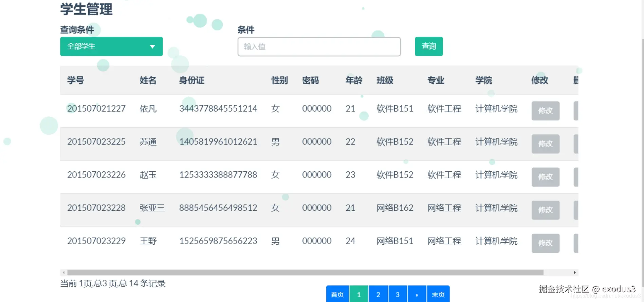Click ID number 3443778845551214

coord(218,109)
